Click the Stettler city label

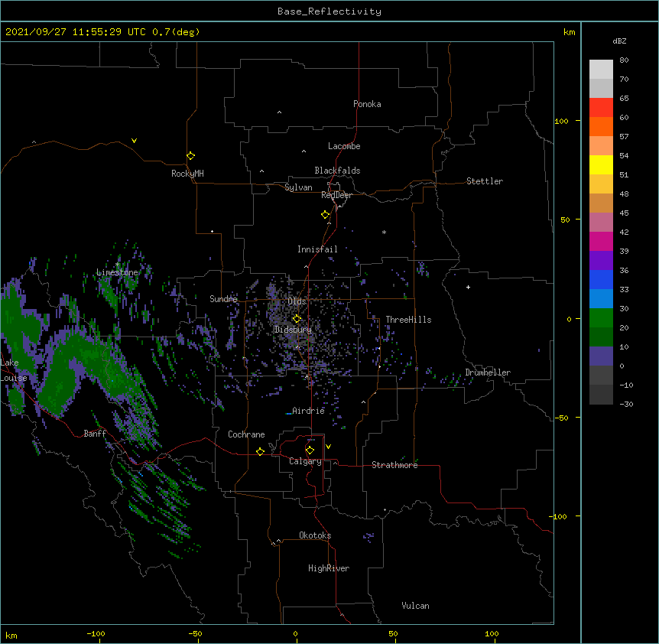coord(485,181)
